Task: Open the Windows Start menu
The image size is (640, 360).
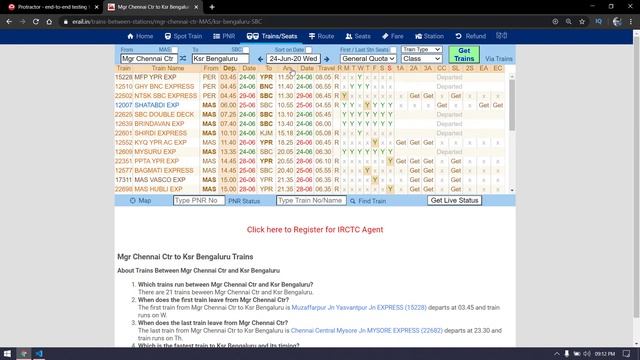Action: click(x=7, y=353)
